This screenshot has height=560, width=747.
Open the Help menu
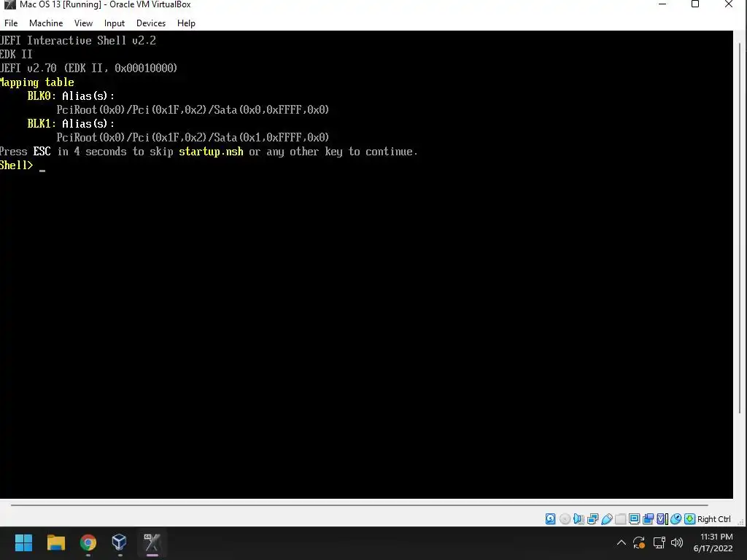point(186,23)
